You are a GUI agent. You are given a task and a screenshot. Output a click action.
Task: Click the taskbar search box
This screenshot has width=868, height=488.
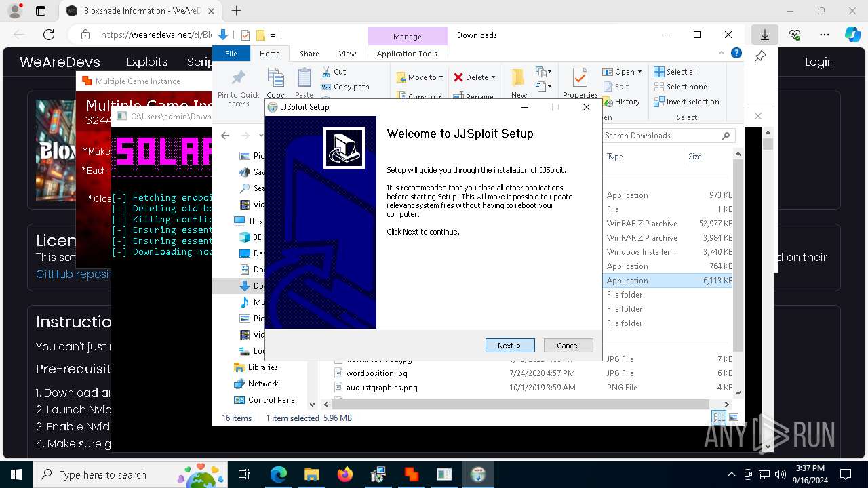pos(130,474)
